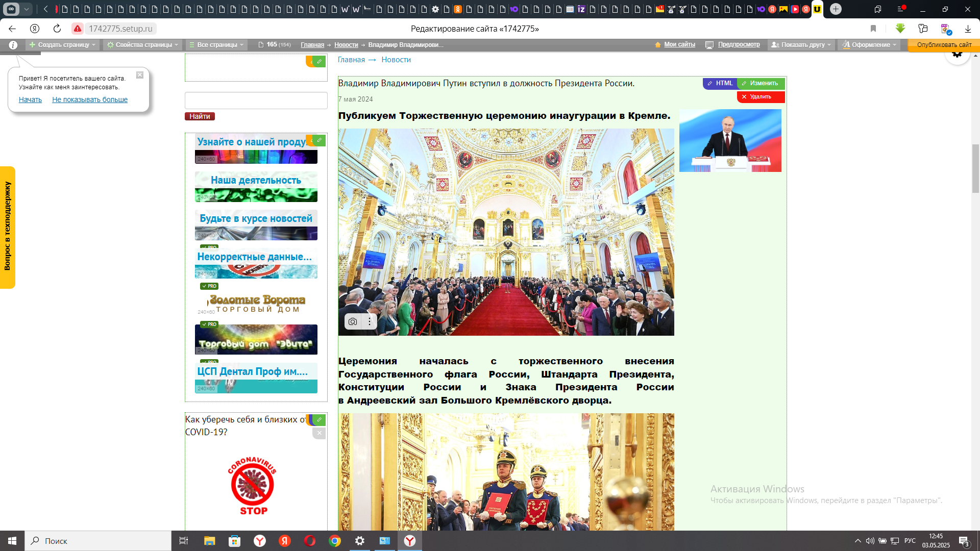Click the ЦСП Дентал Проф banner
The image size is (980, 551).
pos(256,378)
